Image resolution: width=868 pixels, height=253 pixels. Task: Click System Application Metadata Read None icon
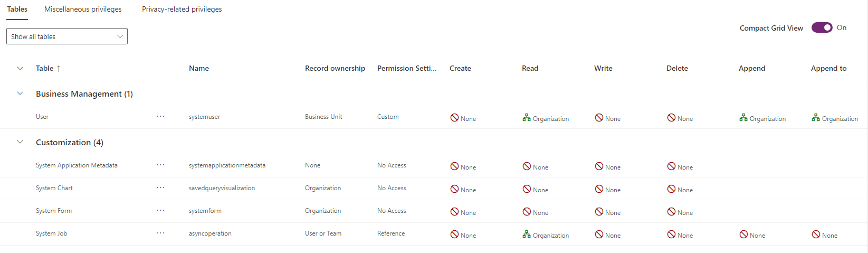526,166
